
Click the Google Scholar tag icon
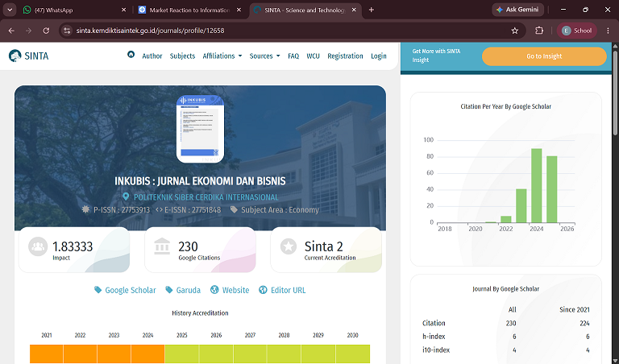pos(98,290)
